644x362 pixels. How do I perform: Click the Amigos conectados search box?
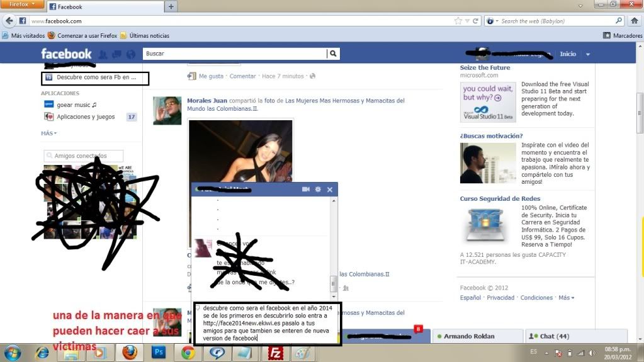(x=83, y=156)
